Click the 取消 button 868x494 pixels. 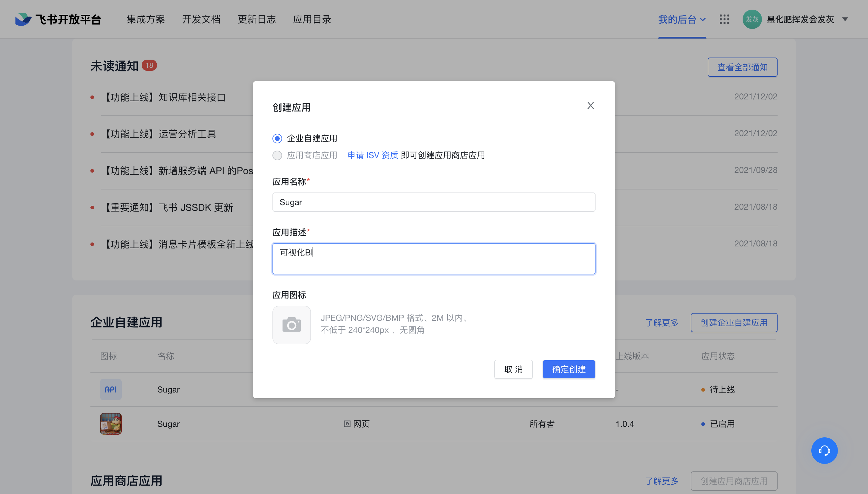(513, 369)
